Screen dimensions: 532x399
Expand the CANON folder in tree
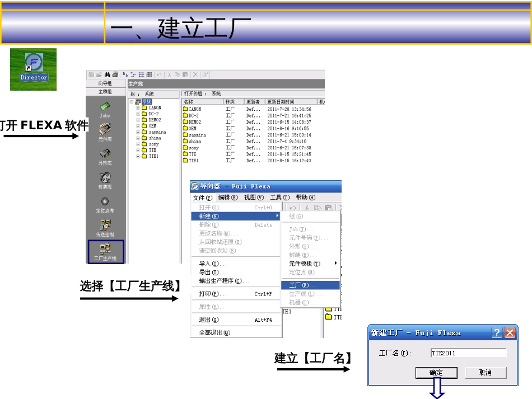pos(138,108)
